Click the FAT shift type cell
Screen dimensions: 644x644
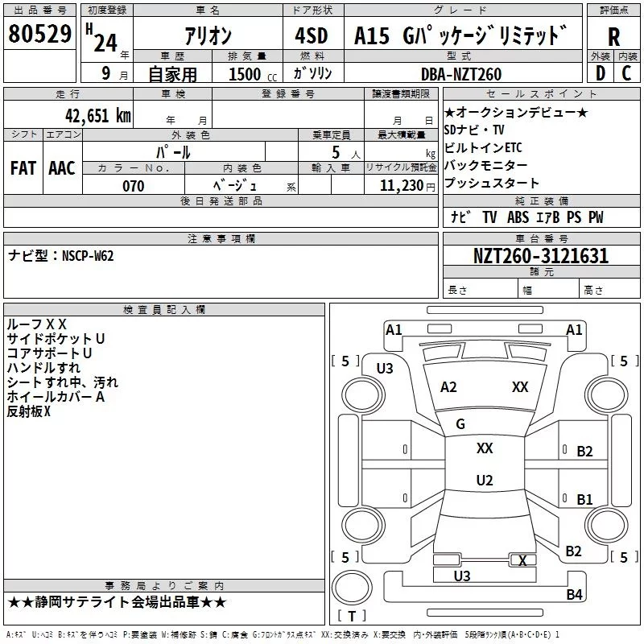(23, 167)
